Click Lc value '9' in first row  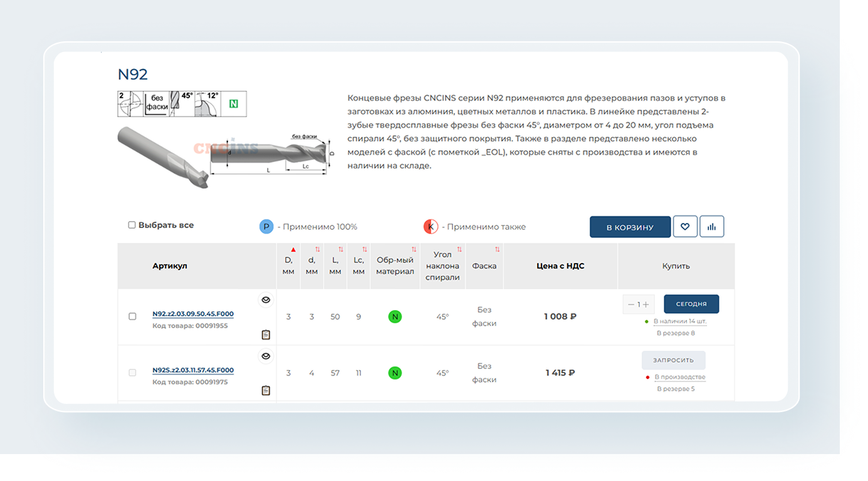pyautogui.click(x=358, y=317)
